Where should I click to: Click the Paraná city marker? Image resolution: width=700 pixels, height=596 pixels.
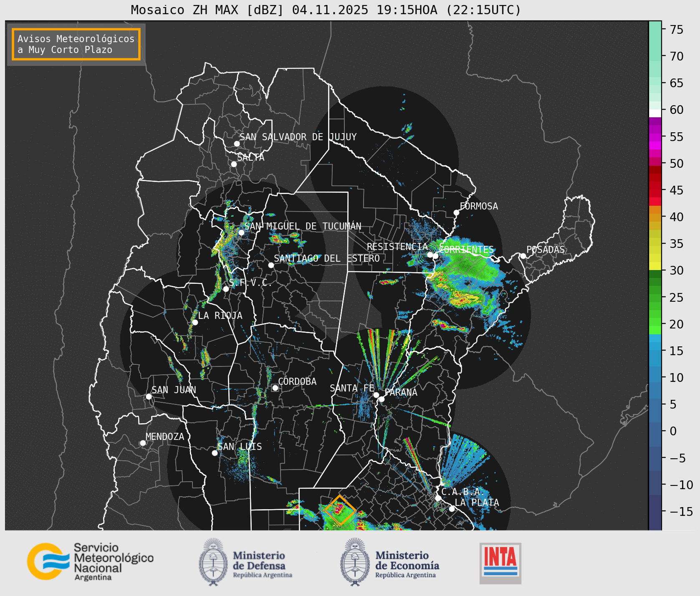click(x=382, y=399)
